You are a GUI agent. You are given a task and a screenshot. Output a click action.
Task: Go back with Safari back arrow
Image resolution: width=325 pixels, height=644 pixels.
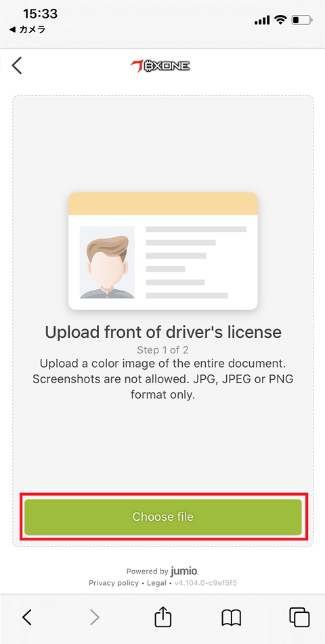coord(26,617)
